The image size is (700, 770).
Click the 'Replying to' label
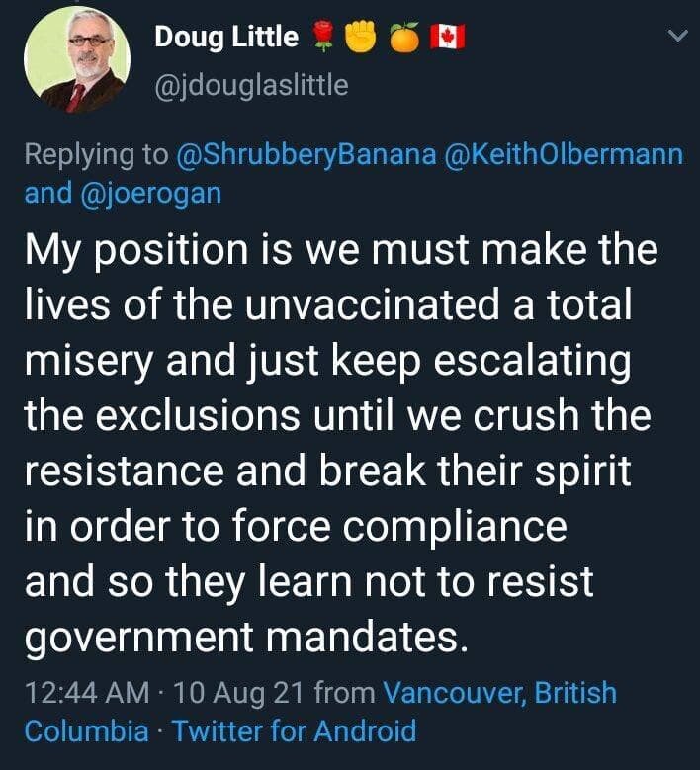96,155
